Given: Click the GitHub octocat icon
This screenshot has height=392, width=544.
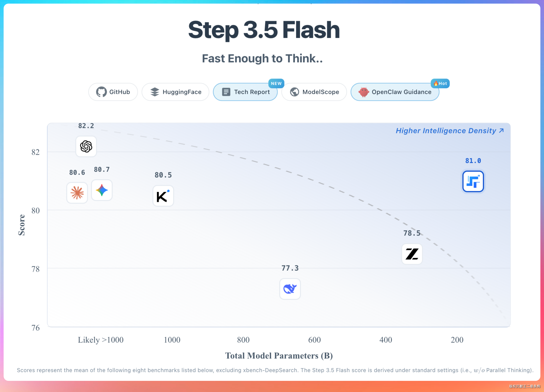Looking at the screenshot, I should pyautogui.click(x=101, y=92).
